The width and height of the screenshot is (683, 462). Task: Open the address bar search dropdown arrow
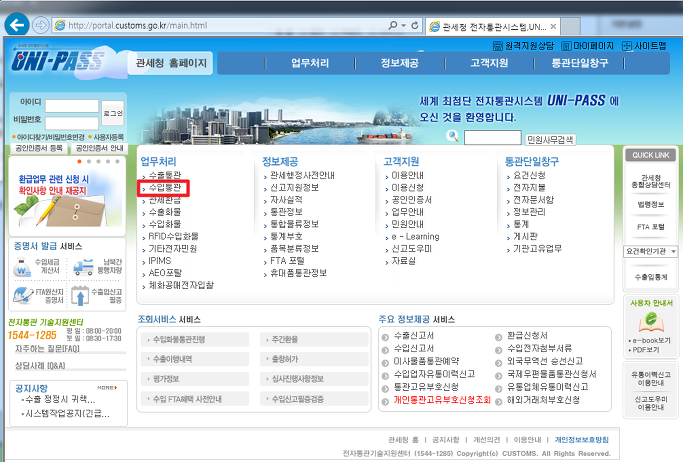coord(403,26)
